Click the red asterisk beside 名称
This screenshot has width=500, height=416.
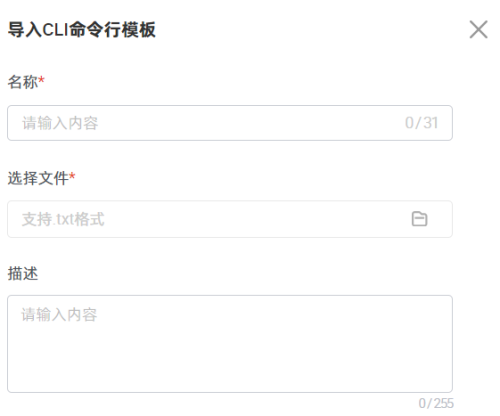pyautogui.click(x=41, y=80)
